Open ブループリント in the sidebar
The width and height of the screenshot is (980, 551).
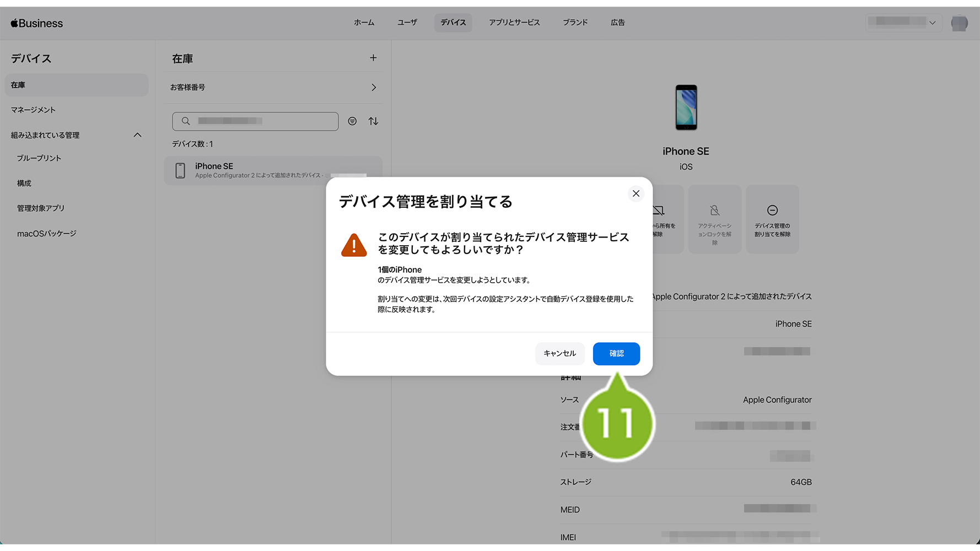click(39, 158)
